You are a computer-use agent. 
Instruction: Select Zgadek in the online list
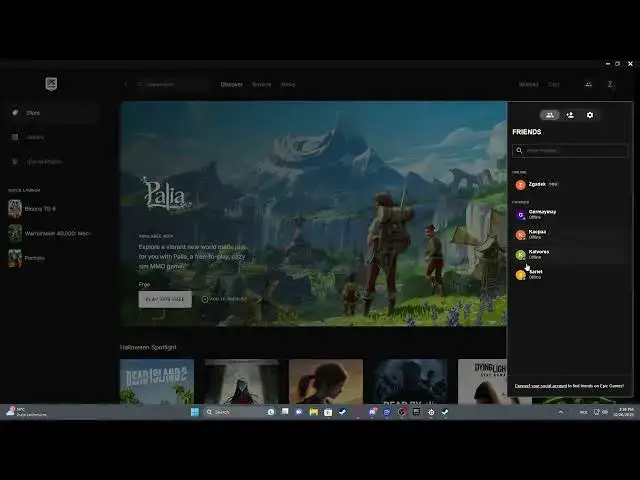coord(570,184)
